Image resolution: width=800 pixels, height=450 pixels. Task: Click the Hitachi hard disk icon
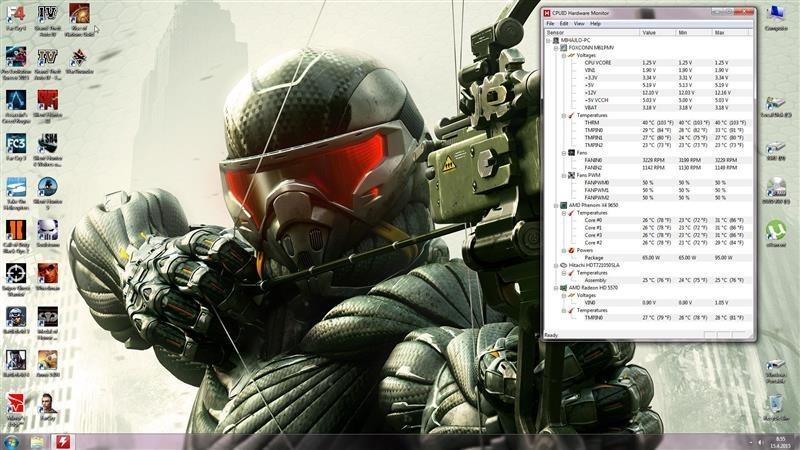[564, 265]
